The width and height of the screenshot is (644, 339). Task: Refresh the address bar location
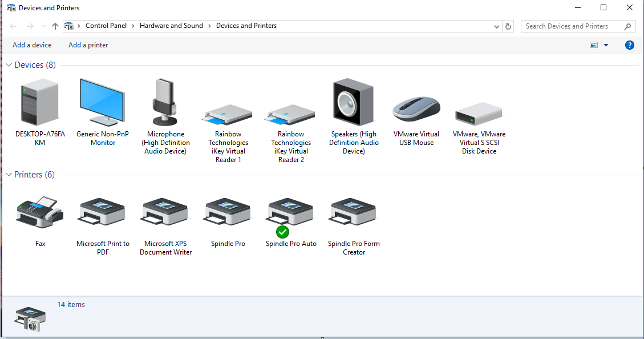coord(508,26)
